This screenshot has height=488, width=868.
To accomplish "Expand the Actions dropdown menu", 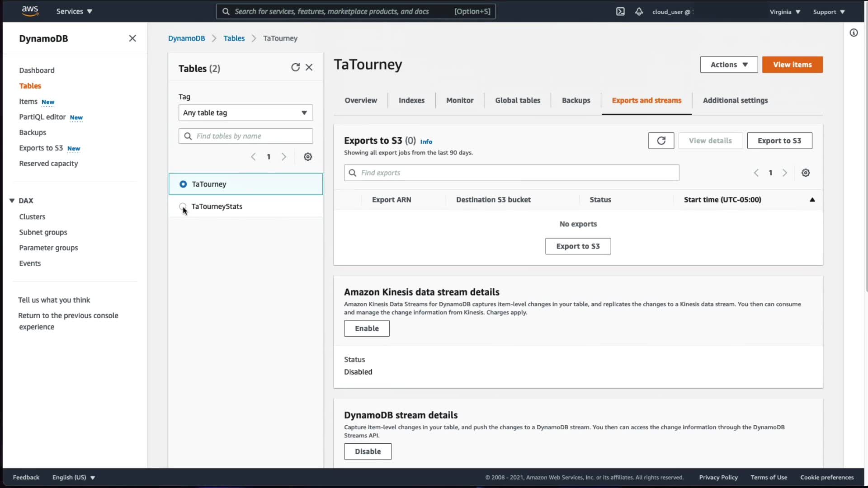I will pos(729,65).
